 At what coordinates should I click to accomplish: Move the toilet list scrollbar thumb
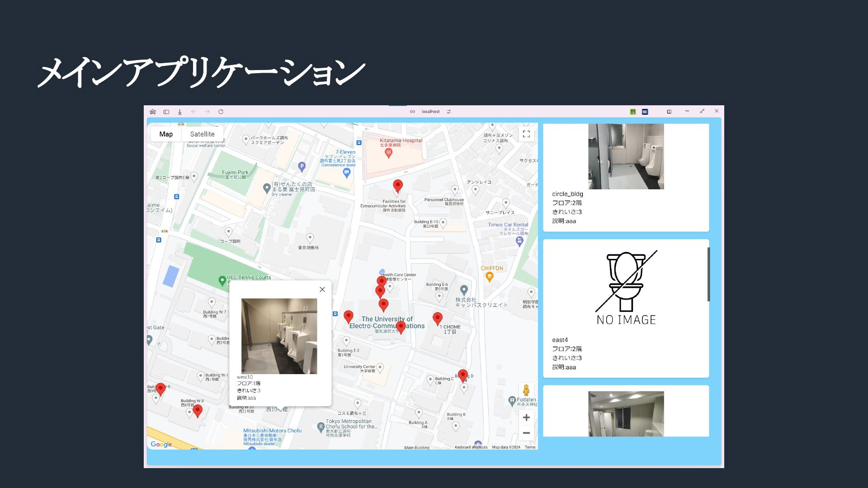[708, 274]
